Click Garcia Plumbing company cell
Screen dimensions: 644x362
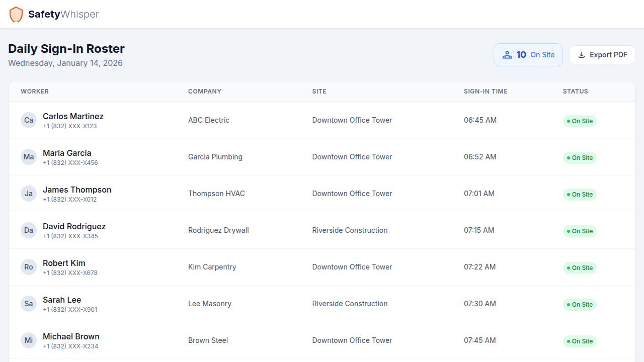pos(215,157)
